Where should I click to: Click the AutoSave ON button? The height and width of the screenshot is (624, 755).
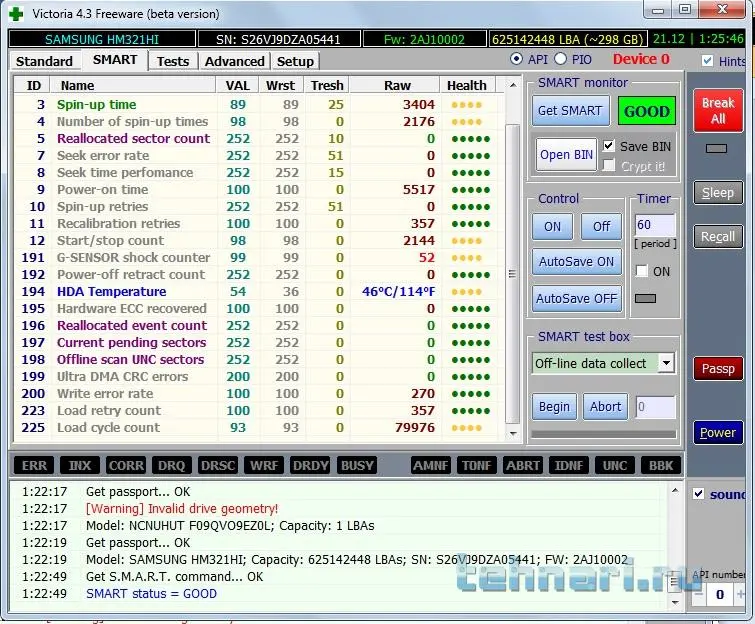coord(576,262)
